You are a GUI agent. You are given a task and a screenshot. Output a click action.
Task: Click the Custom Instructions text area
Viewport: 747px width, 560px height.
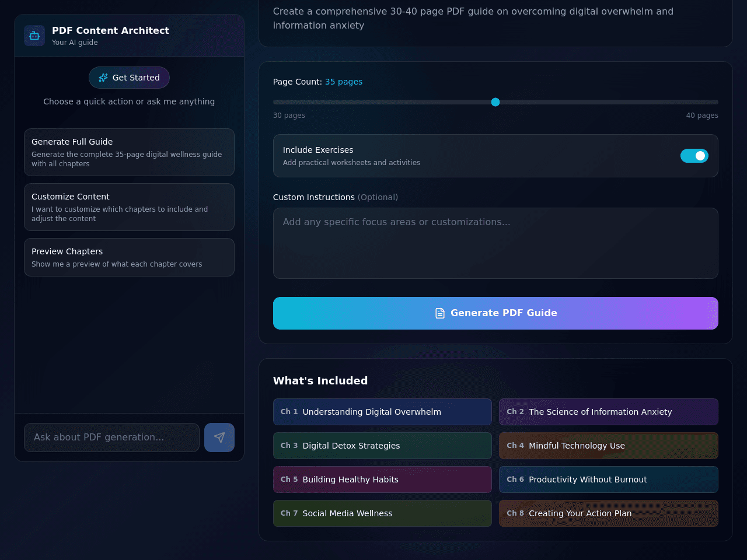[x=495, y=243]
